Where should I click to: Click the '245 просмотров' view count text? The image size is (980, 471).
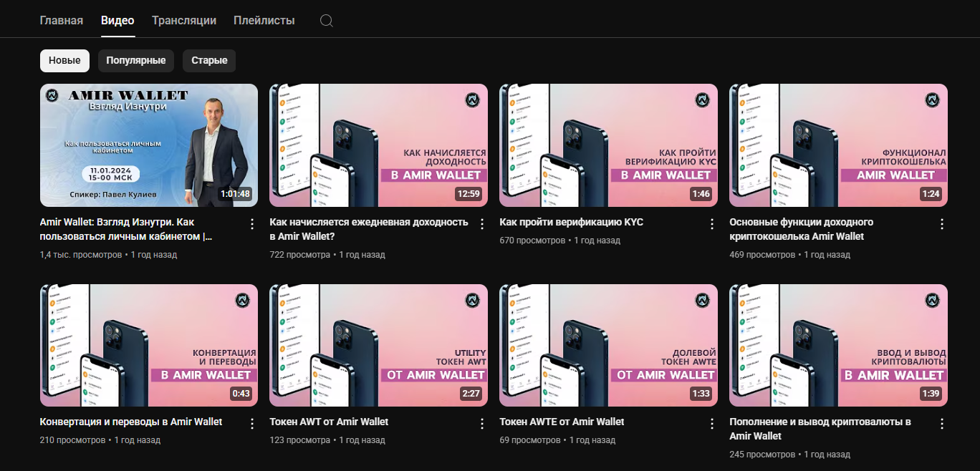[762, 455]
